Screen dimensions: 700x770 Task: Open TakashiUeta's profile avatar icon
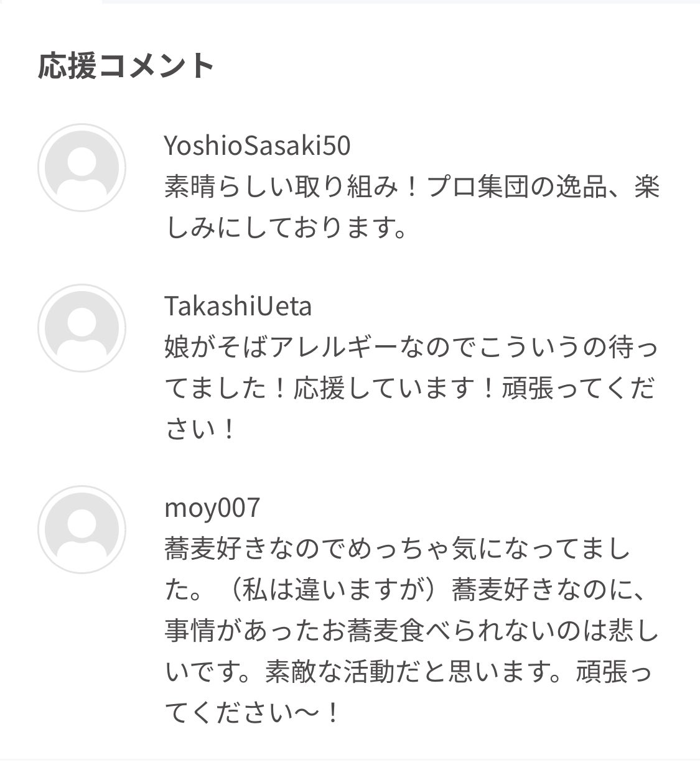[x=82, y=328]
